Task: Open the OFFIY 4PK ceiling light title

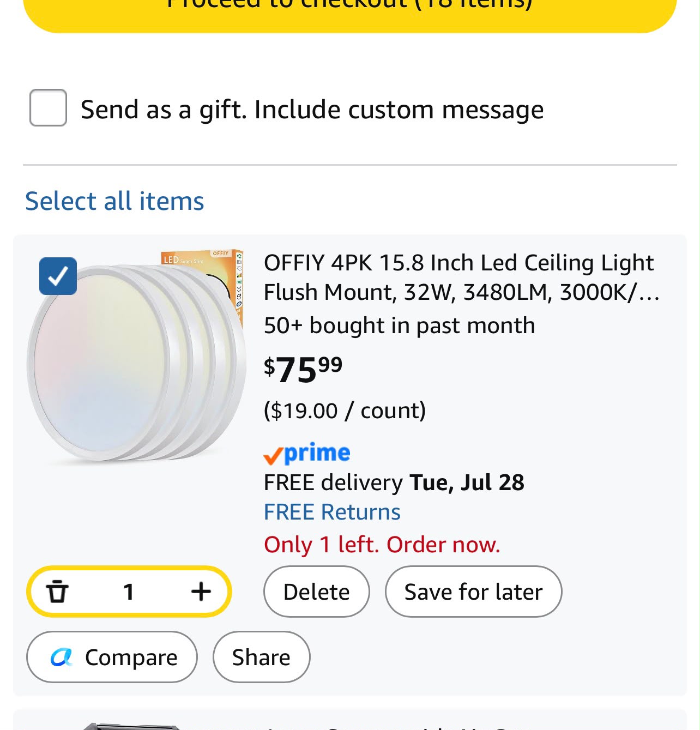Action: [x=462, y=277]
